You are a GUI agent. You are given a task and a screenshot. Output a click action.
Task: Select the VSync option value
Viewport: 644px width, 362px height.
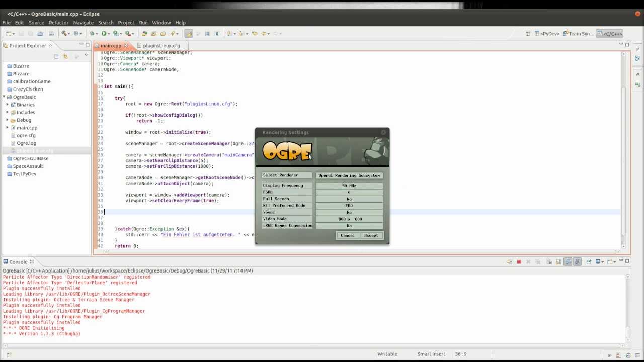349,212
